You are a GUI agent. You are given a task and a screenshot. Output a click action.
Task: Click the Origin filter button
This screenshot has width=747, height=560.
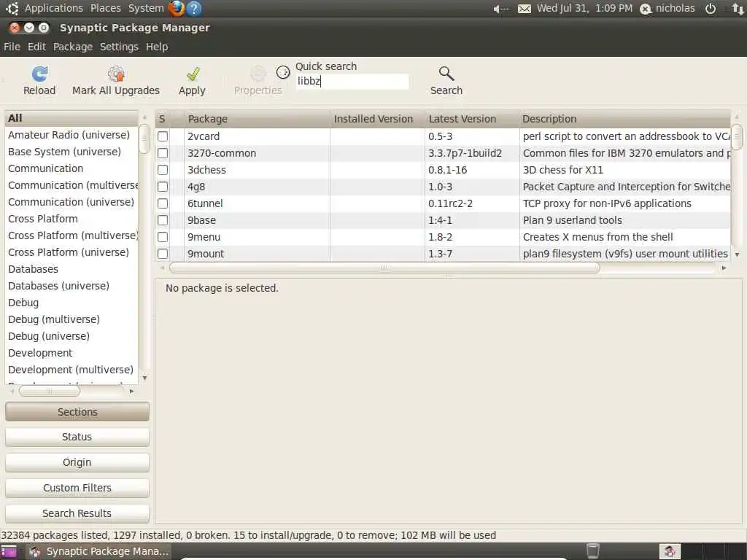(77, 462)
